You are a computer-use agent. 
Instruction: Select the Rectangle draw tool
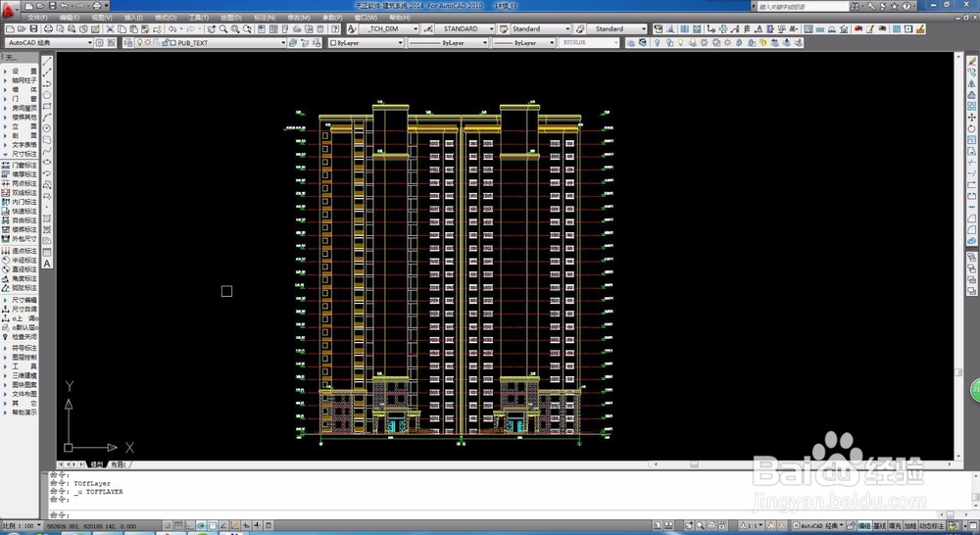pos(47,106)
